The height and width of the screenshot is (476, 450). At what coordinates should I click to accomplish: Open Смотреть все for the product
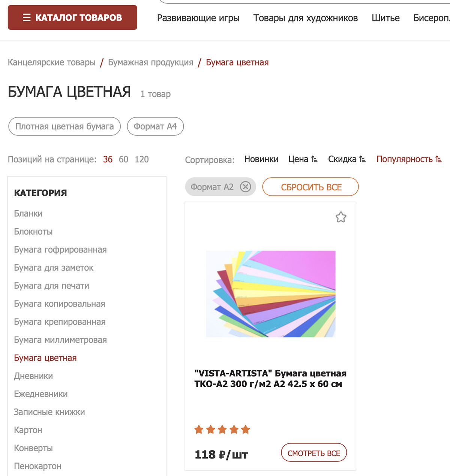tap(314, 453)
